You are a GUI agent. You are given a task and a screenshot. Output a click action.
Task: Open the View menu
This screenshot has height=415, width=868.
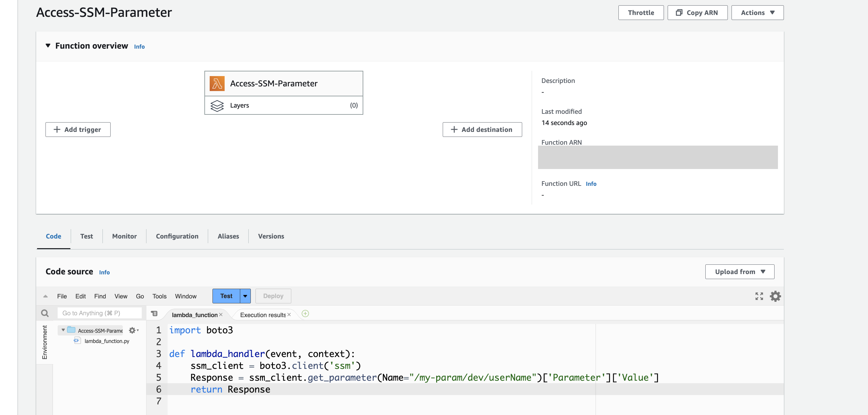[x=121, y=296]
